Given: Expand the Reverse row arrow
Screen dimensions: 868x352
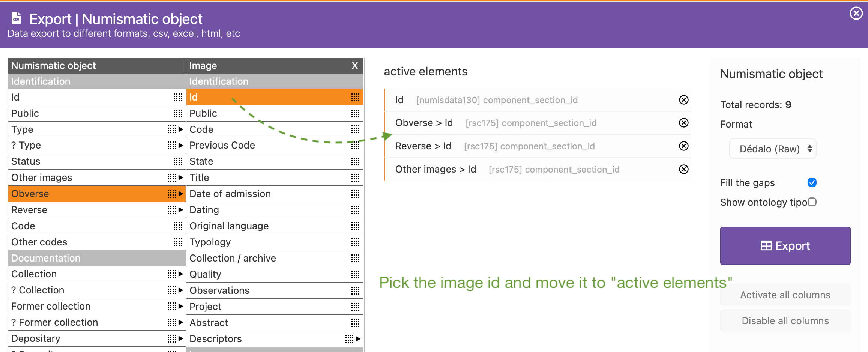Looking at the screenshot, I should [181, 210].
